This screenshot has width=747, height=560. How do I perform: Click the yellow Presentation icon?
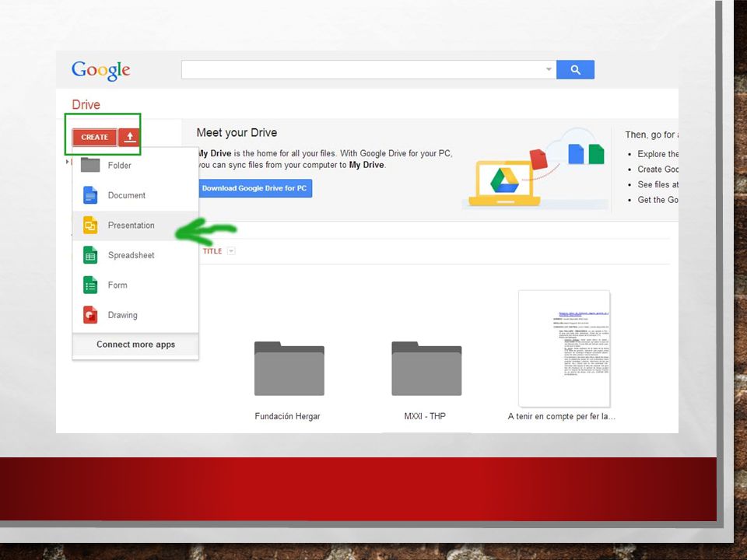pyautogui.click(x=90, y=226)
